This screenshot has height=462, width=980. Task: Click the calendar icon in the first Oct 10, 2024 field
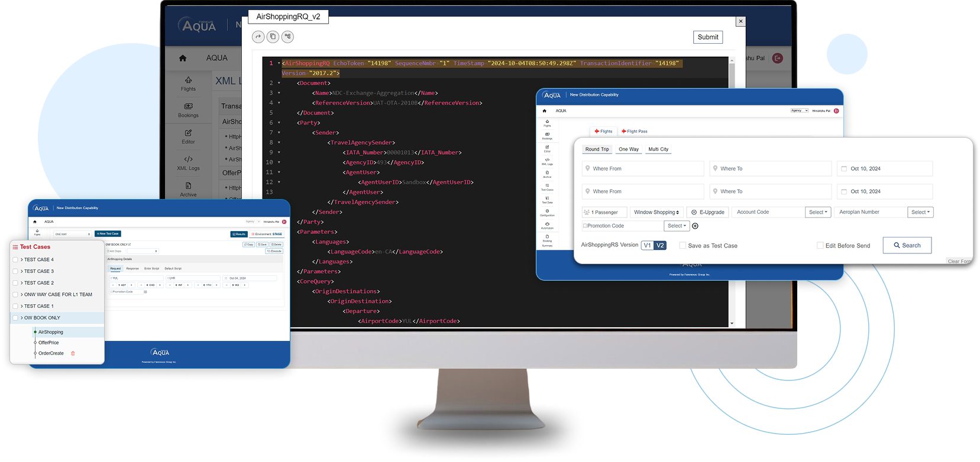click(844, 168)
